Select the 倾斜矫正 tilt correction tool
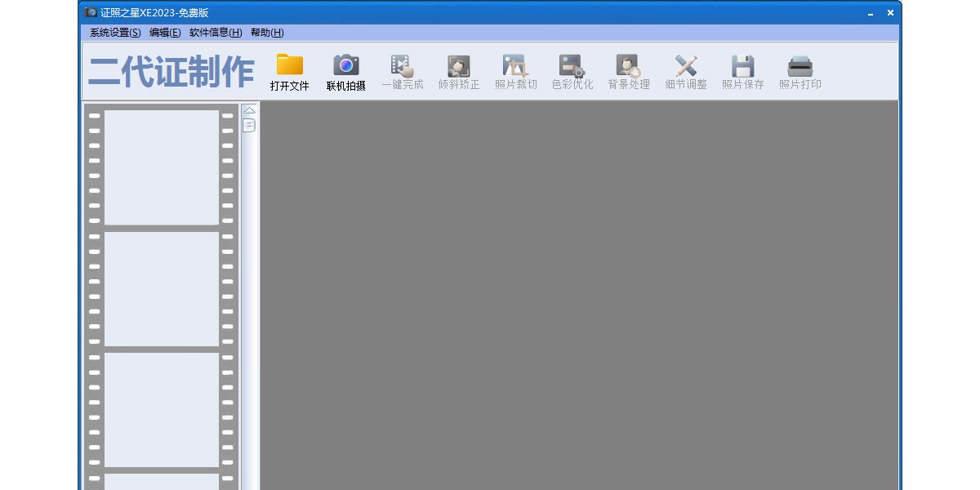 pyautogui.click(x=458, y=65)
